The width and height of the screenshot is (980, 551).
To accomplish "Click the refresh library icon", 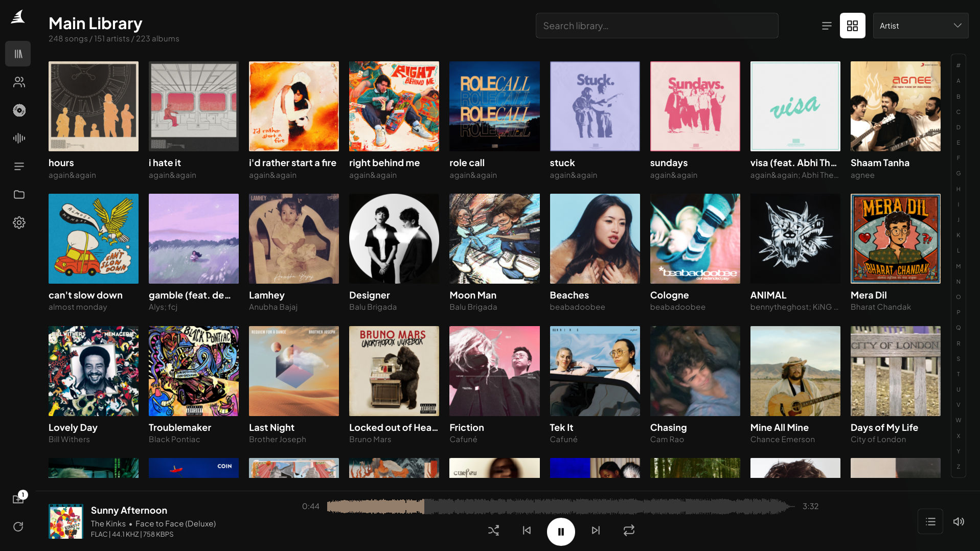I will [18, 526].
